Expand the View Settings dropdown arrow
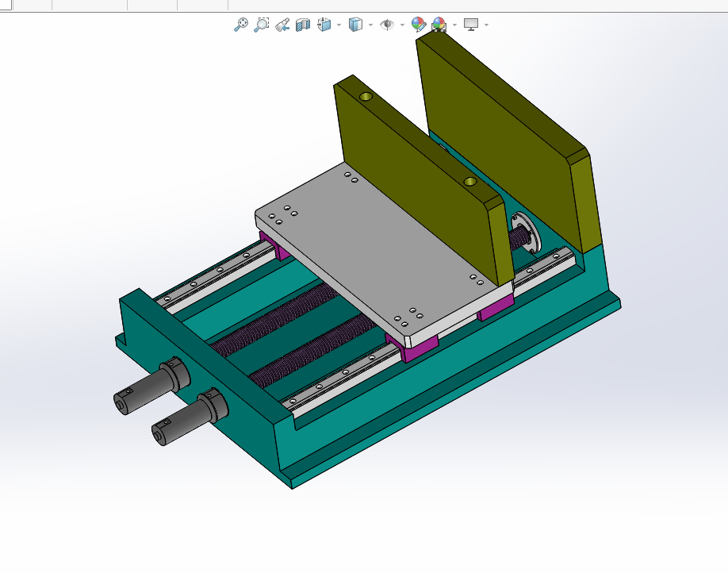 tap(486, 25)
